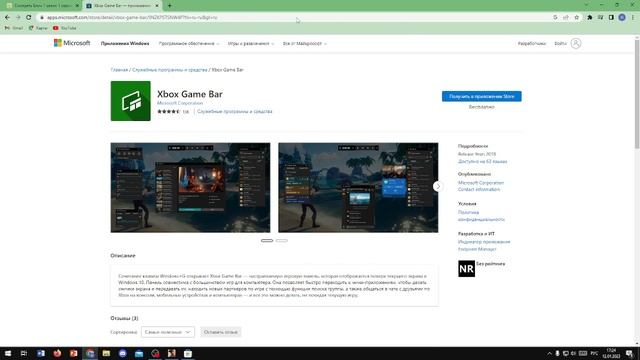Open the Microsoft Corporation publisher link under title
The width and height of the screenshot is (640, 360).
[180, 103]
